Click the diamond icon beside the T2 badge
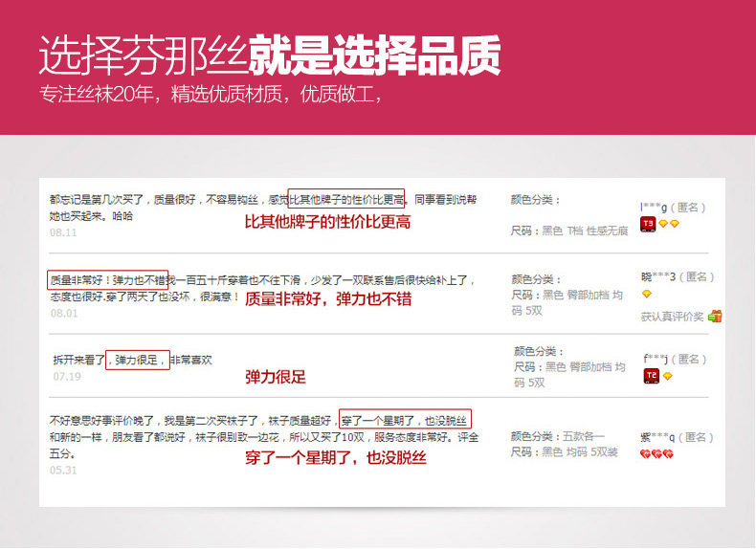Screen dimensions: 756x549 668,376
